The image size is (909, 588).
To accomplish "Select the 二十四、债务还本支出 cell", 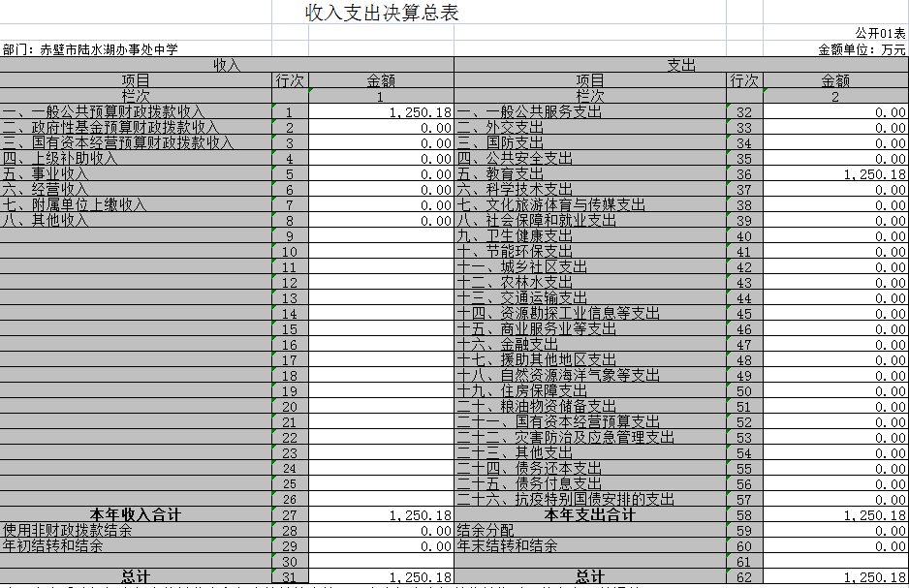I will coord(590,468).
